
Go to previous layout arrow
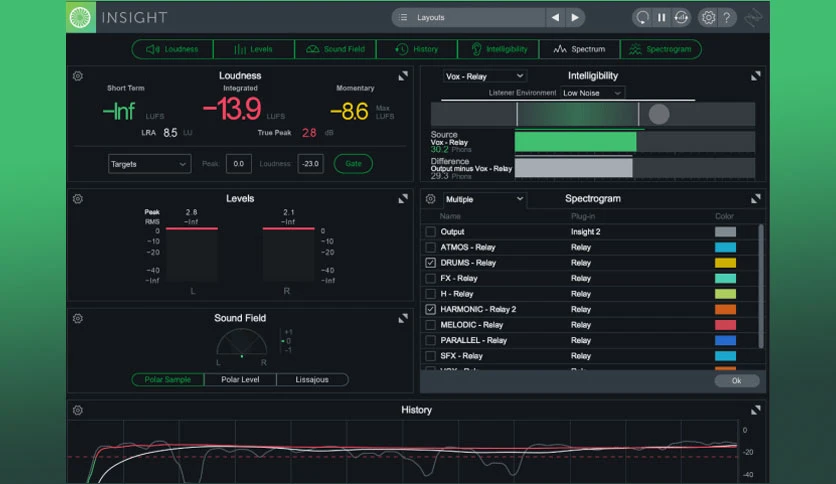pyautogui.click(x=556, y=18)
